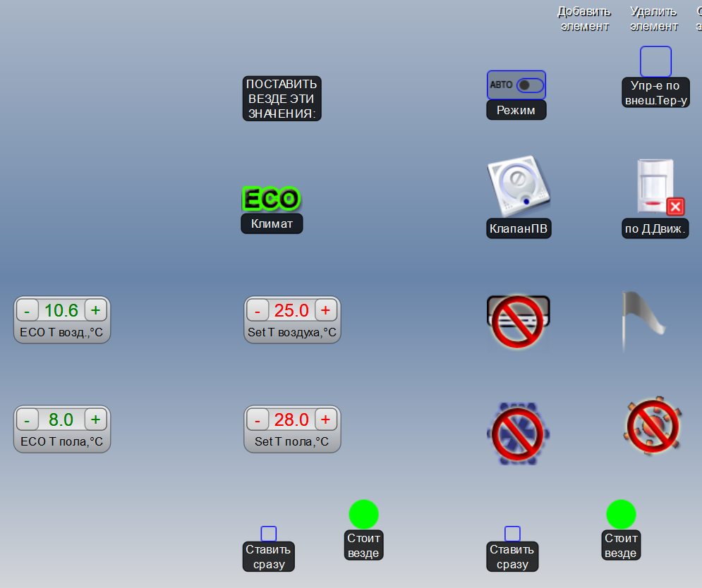The image size is (702, 588).
Task: Click the disabled floor heating icon
Action: pyautogui.click(x=653, y=427)
